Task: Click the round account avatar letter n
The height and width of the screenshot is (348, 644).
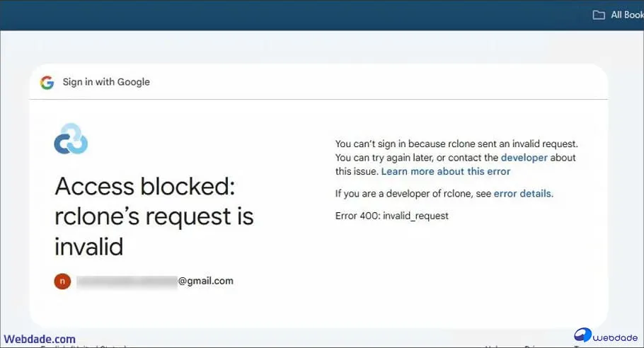Action: tap(62, 281)
